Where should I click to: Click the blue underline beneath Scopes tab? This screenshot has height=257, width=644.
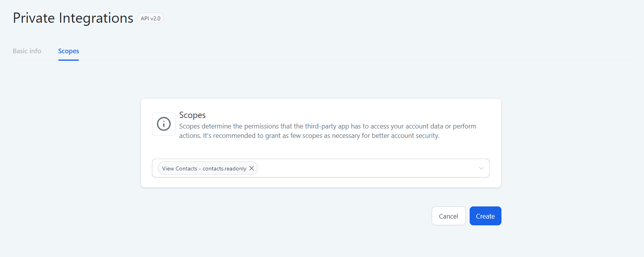point(69,60)
